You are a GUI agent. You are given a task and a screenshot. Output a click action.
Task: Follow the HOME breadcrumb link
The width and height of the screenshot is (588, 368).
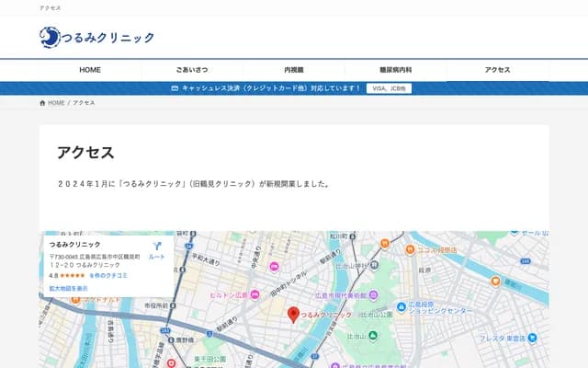coord(56,103)
